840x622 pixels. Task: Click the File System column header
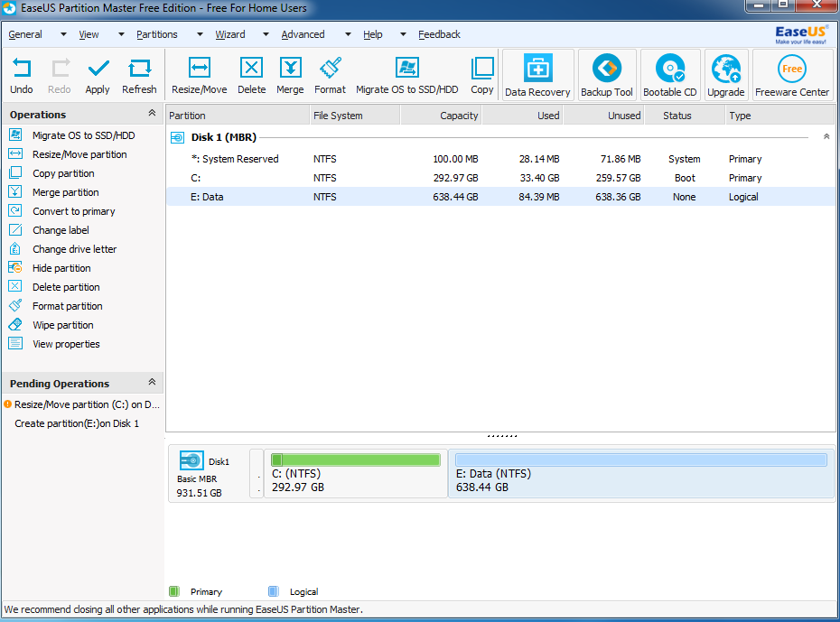(355, 115)
